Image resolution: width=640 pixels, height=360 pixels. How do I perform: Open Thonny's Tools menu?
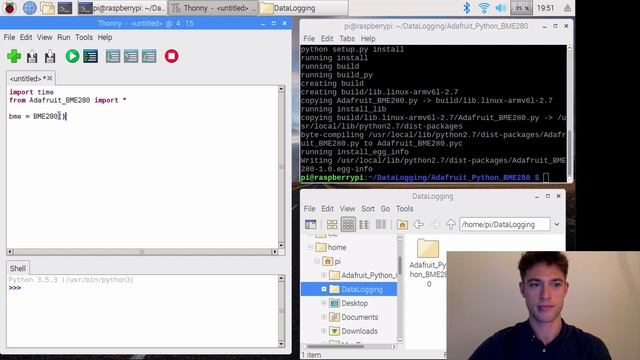[84, 37]
